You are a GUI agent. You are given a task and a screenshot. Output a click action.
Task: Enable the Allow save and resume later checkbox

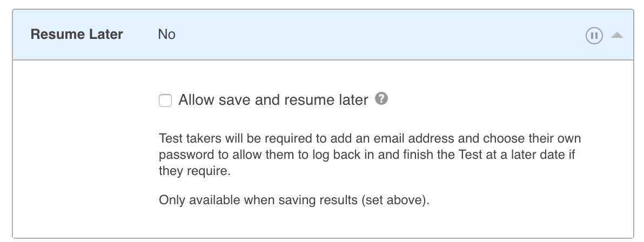coord(165,100)
